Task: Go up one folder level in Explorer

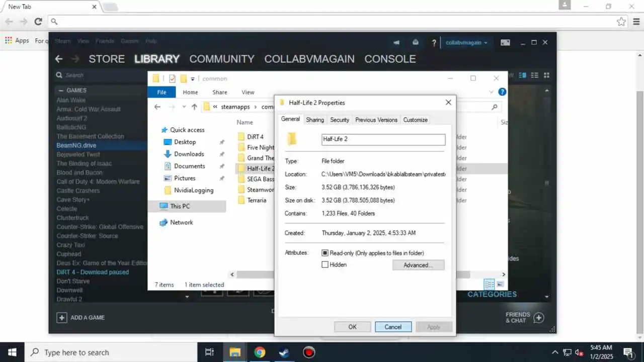Action: (194, 107)
